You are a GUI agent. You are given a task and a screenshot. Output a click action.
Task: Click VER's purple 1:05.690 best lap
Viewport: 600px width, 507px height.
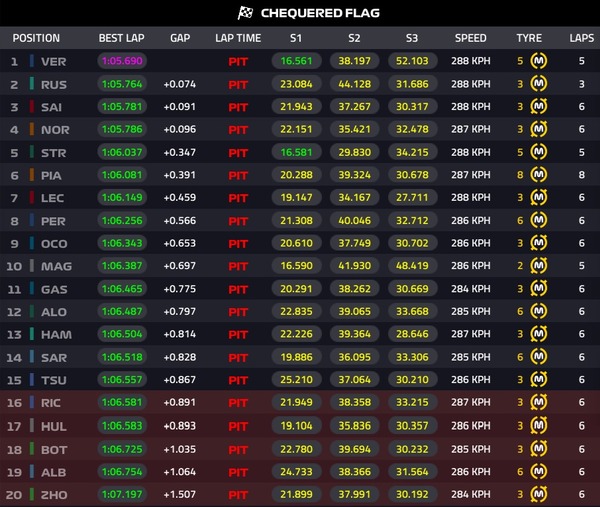tap(122, 61)
